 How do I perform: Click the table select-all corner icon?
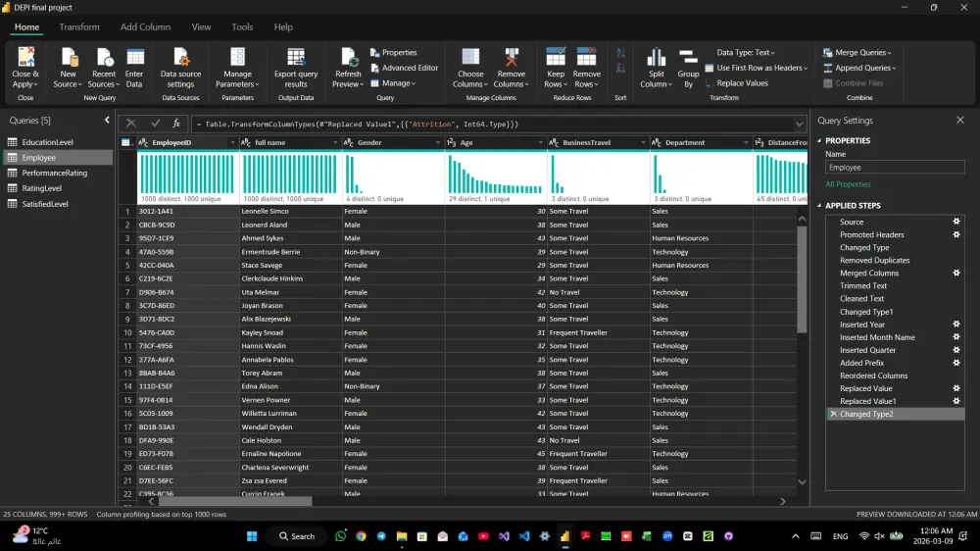(x=126, y=142)
